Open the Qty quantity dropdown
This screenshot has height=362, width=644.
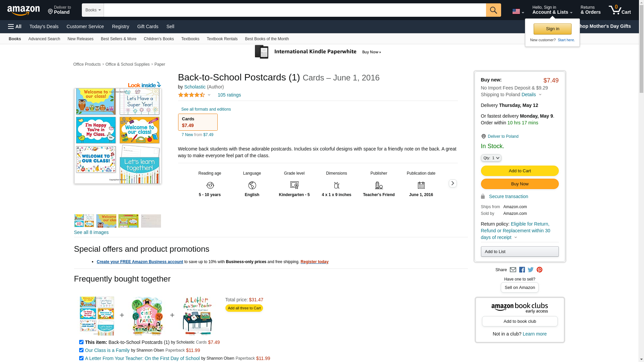tap(491, 158)
